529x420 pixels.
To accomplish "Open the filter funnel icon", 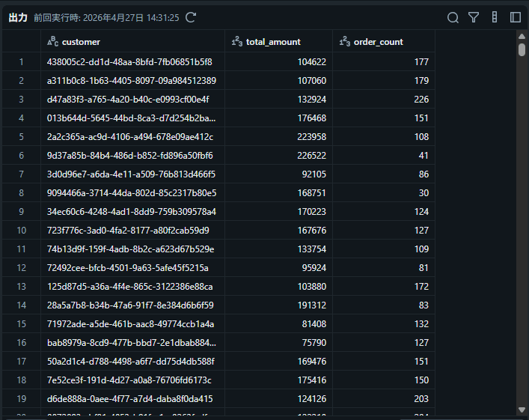I will [474, 17].
